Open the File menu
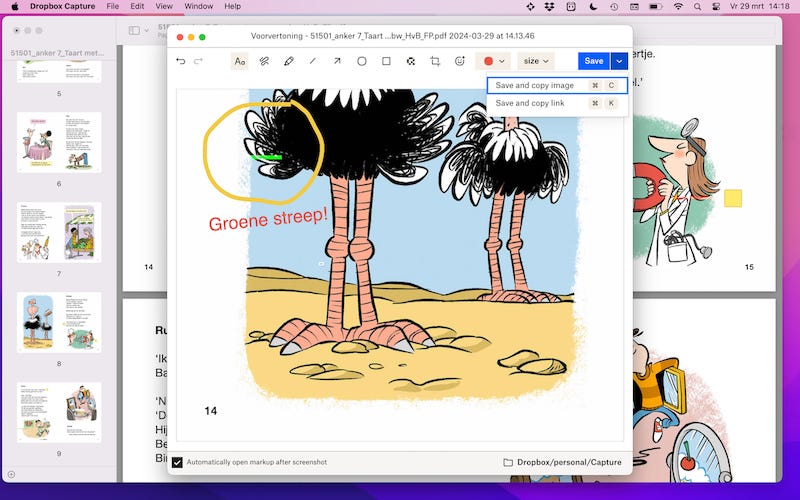This screenshot has height=500, width=800. pos(113,7)
